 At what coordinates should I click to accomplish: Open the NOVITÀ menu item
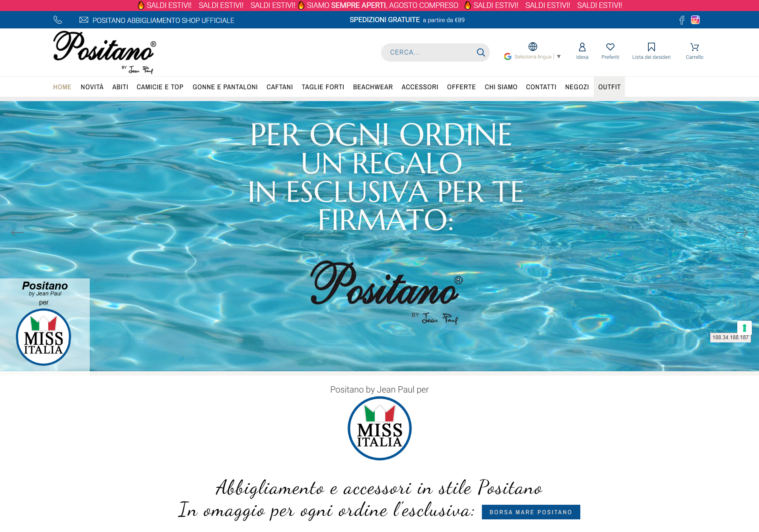[x=92, y=87]
